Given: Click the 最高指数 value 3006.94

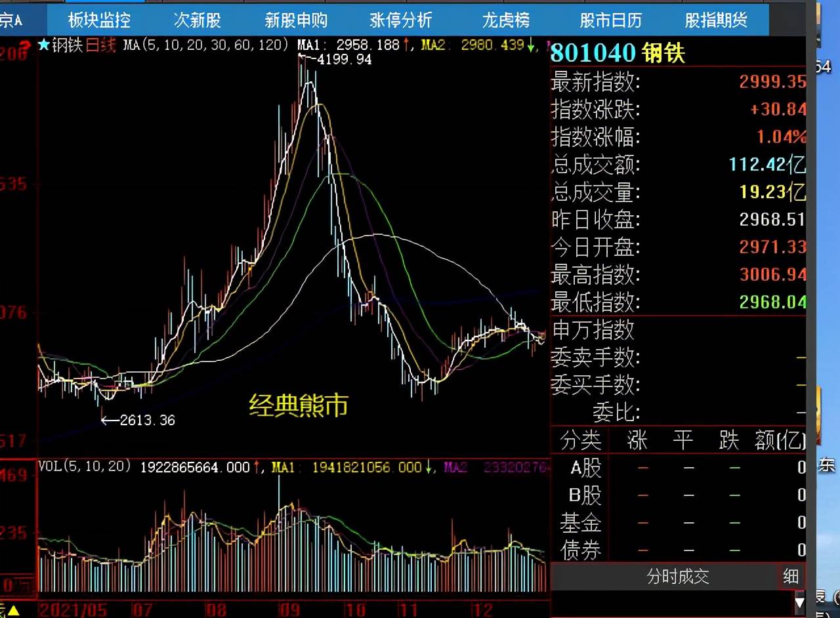Looking at the screenshot, I should [x=772, y=274].
